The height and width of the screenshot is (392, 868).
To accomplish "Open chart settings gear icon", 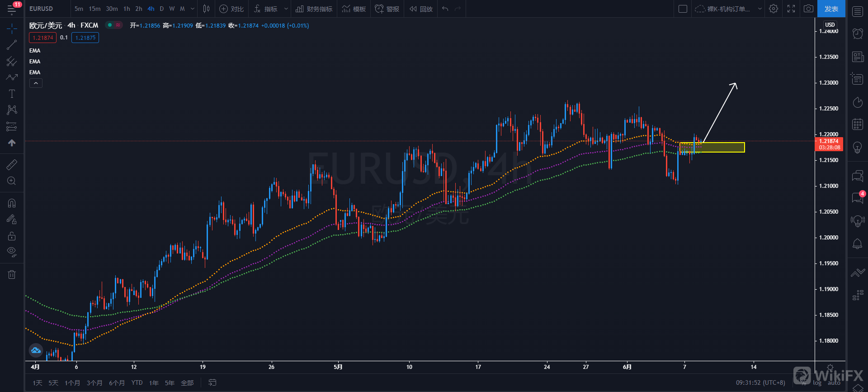I will [774, 9].
